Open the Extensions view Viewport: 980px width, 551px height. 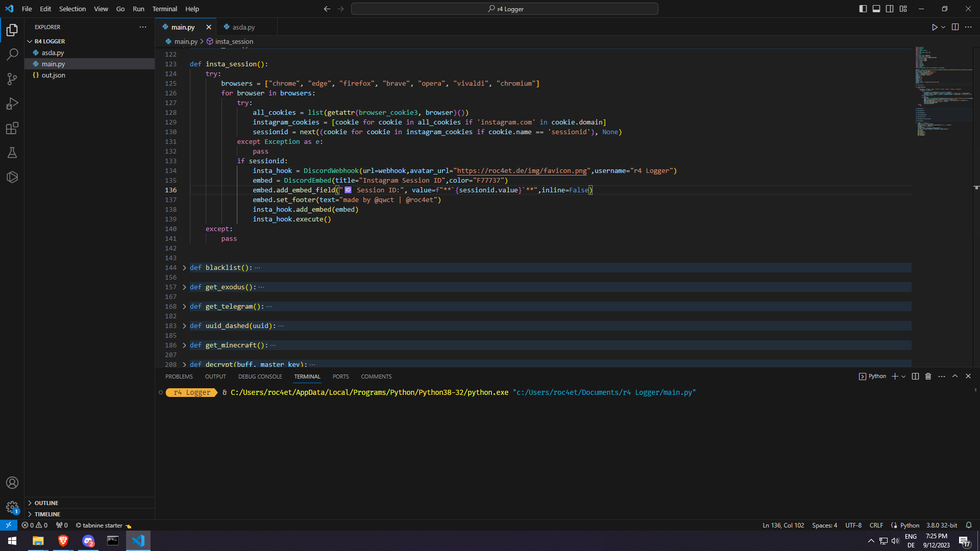click(x=12, y=128)
